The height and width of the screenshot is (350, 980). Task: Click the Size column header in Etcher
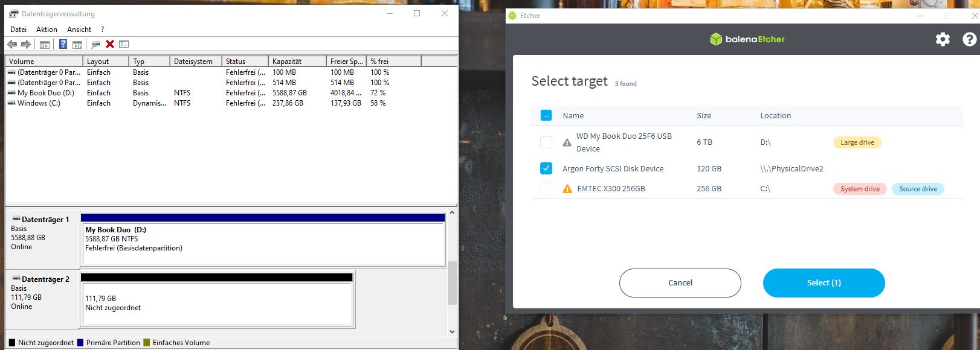pos(704,115)
